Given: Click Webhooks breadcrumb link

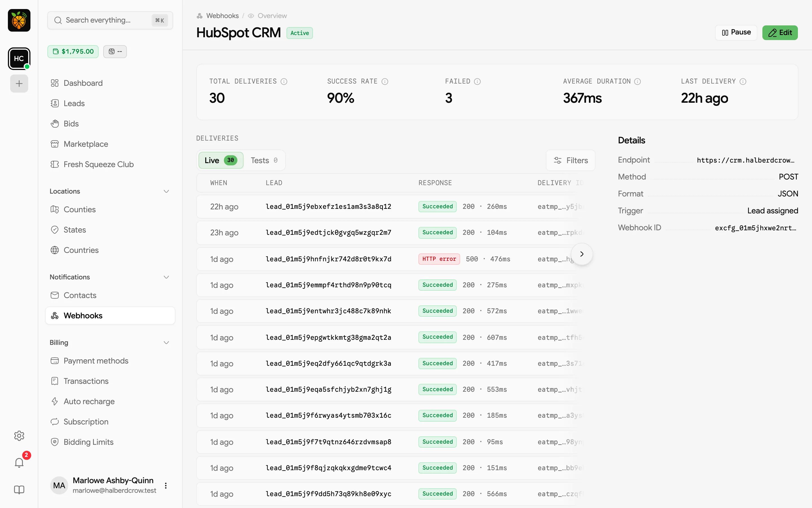Looking at the screenshot, I should 222,16.
